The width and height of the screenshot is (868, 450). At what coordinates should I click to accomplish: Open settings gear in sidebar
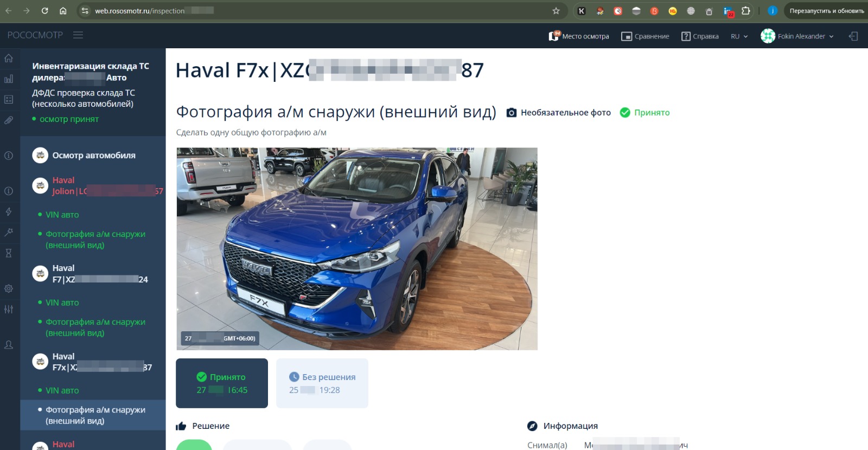coord(9,288)
